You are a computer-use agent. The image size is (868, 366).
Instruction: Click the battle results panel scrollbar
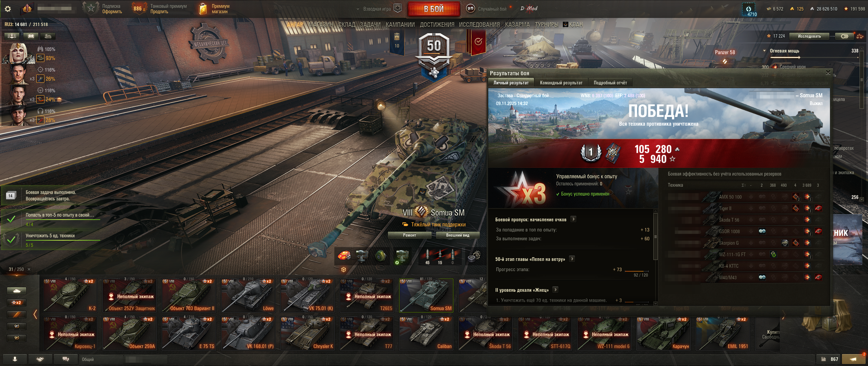[x=655, y=237]
